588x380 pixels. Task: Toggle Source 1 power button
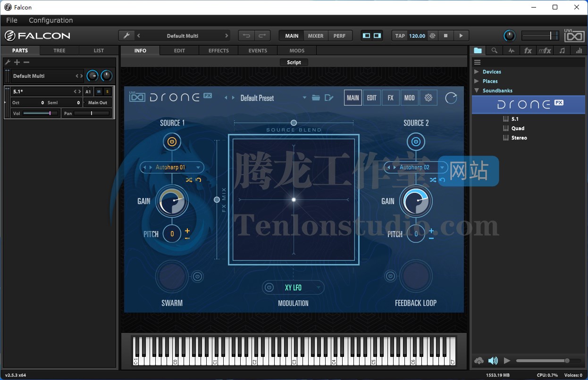pos(172,141)
